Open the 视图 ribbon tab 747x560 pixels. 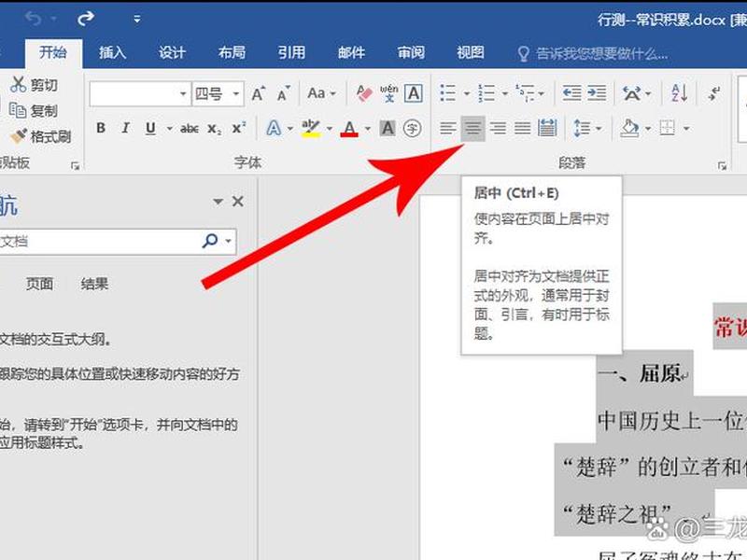click(x=471, y=52)
